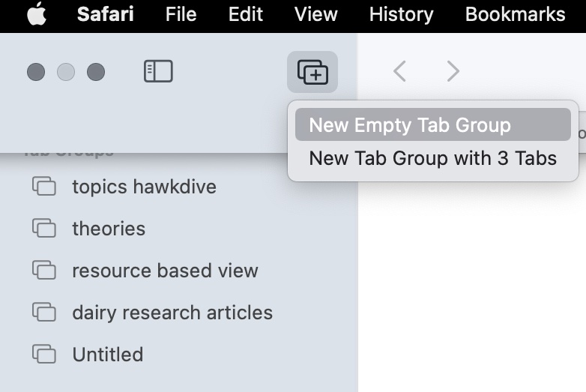Screen dimensions: 586x392
Task: Open the topics hawkdive tab group
Action: click(144, 187)
